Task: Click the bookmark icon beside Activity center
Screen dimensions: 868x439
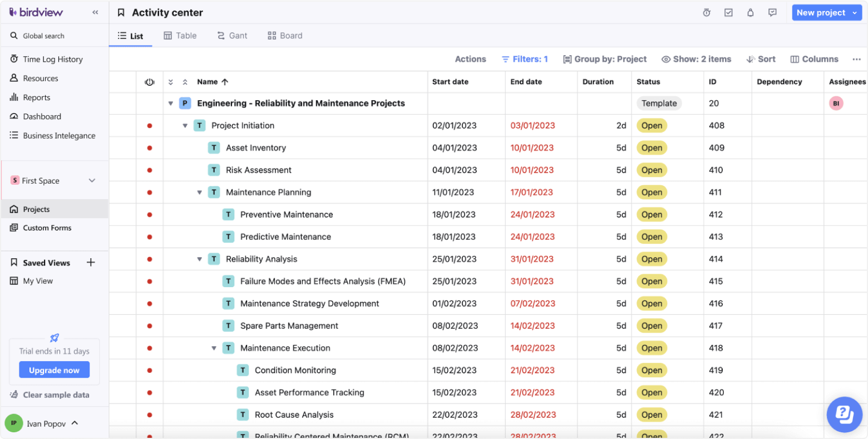Action: coord(121,13)
